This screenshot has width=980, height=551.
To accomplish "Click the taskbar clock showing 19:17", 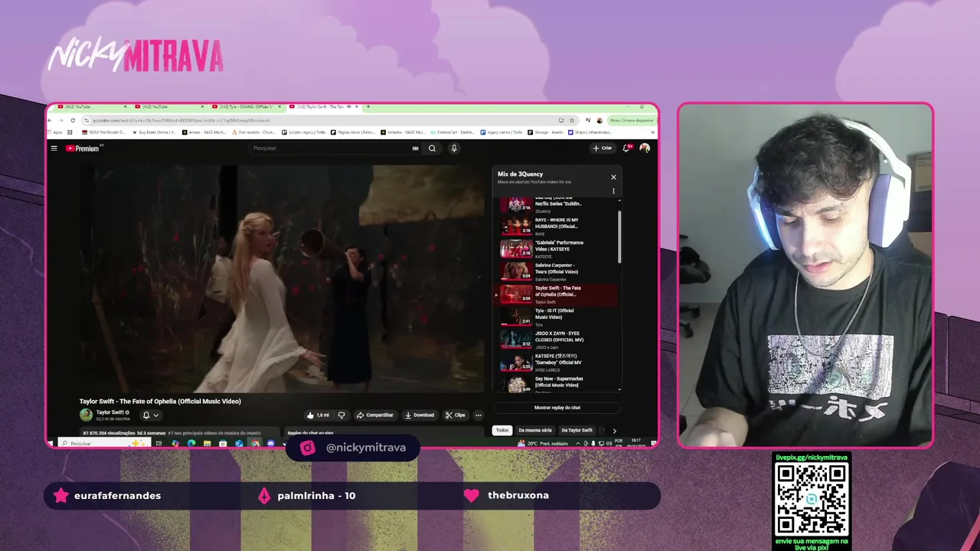I will click(636, 442).
